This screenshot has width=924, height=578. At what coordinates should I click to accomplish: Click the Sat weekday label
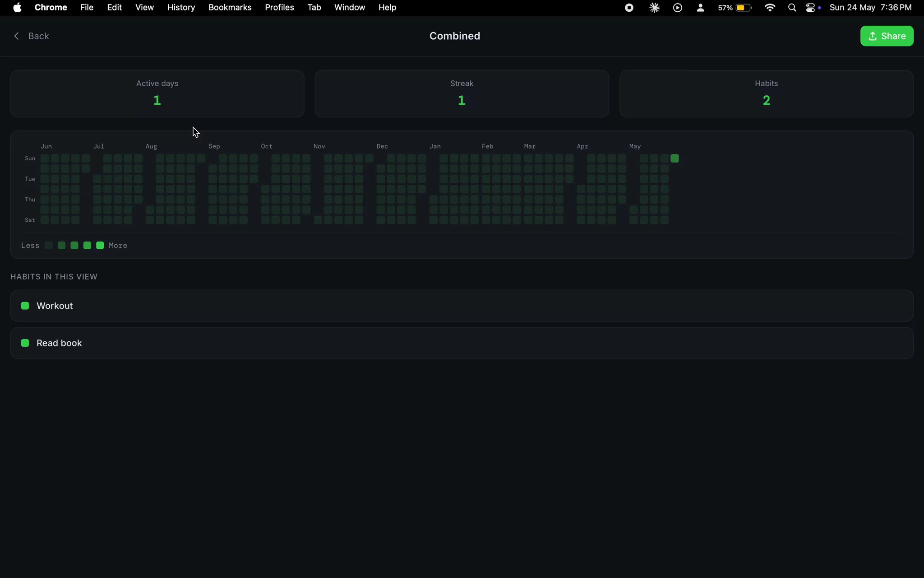coord(30,220)
